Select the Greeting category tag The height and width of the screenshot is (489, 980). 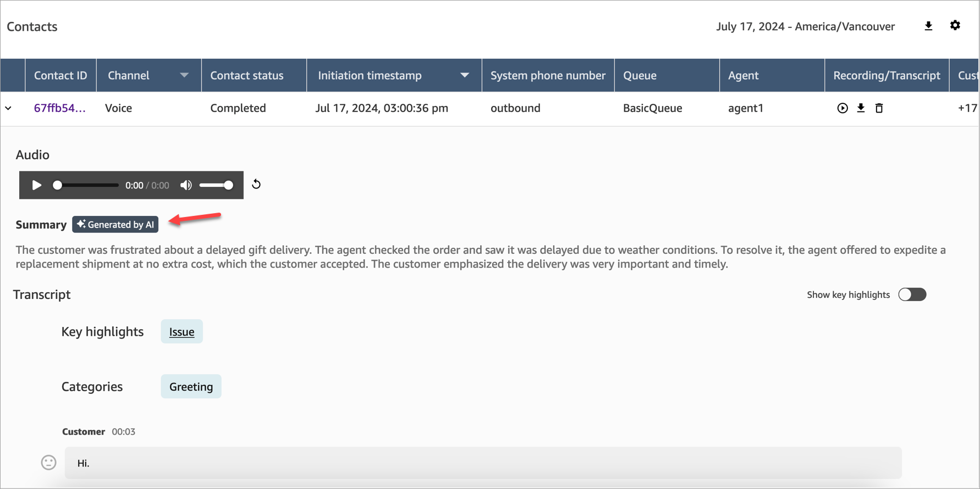click(x=191, y=387)
